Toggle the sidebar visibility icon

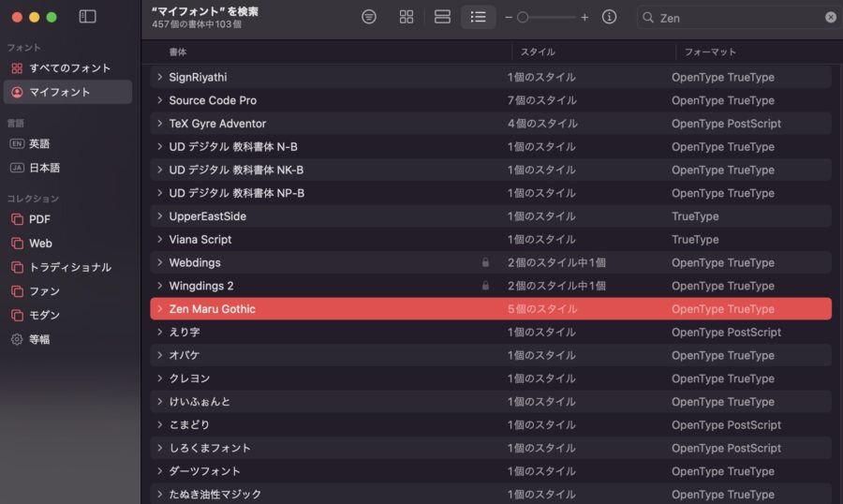point(87,17)
